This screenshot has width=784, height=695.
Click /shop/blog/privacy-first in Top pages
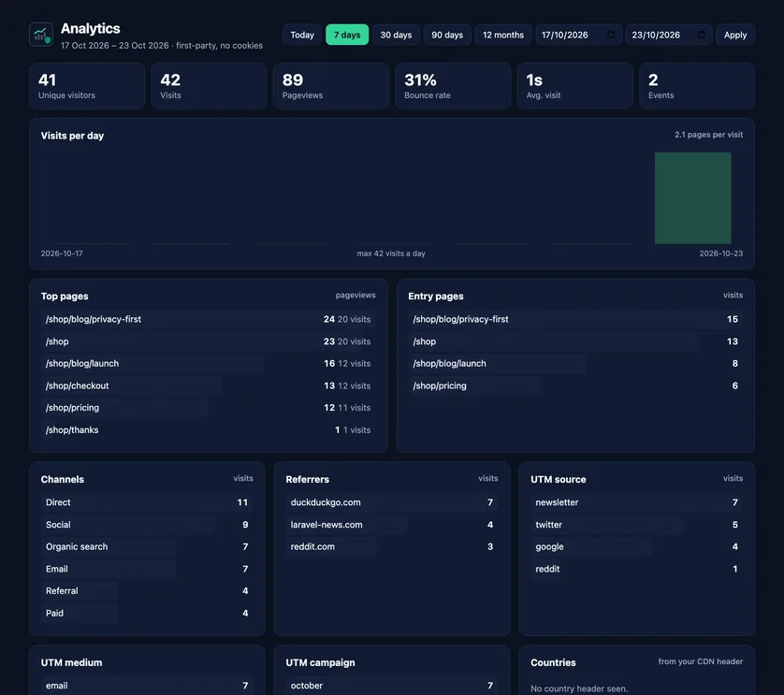click(208, 319)
